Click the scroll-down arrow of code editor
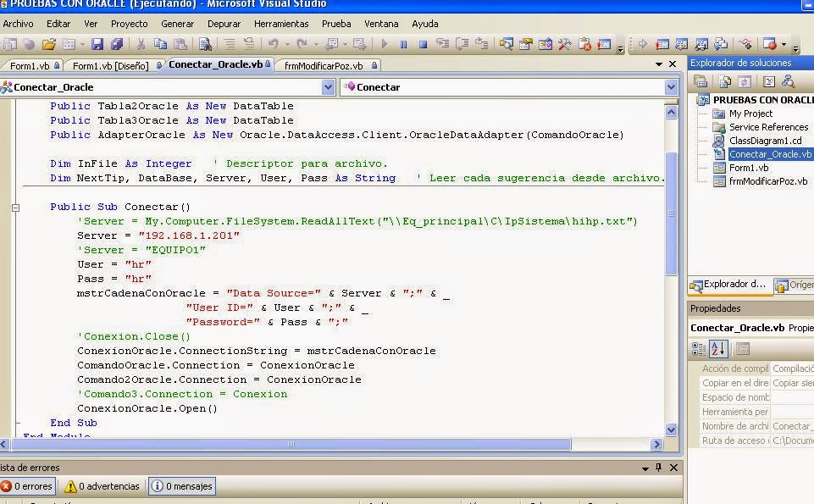This screenshot has width=814, height=504. (671, 429)
